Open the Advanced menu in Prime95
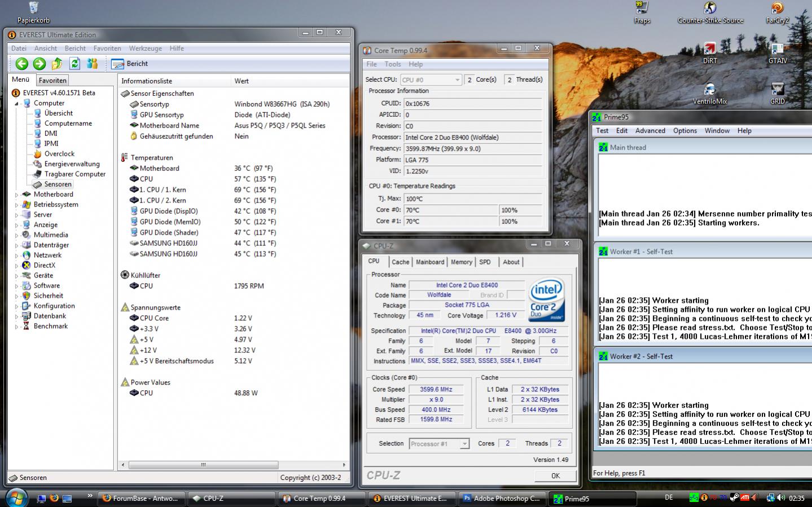 [x=650, y=131]
